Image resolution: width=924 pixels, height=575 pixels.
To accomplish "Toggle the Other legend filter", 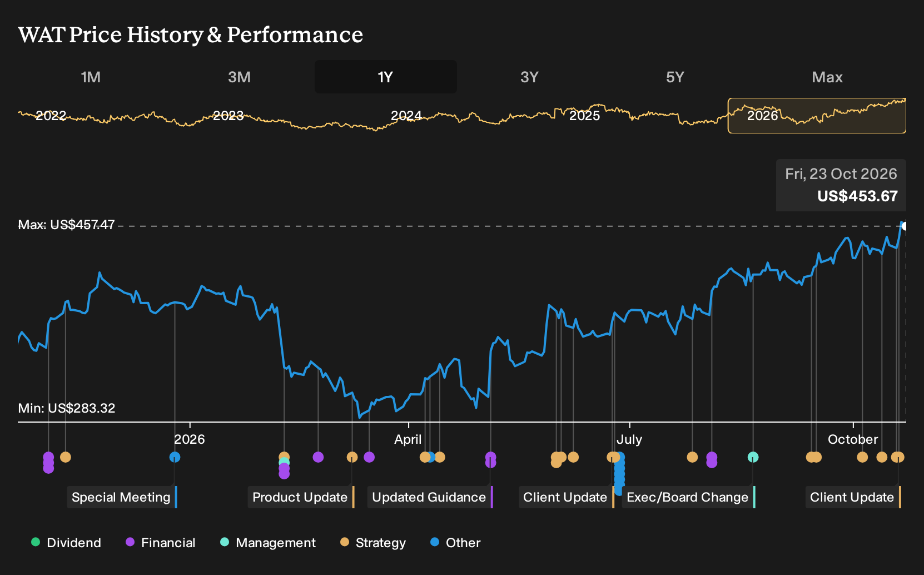I will [x=455, y=543].
